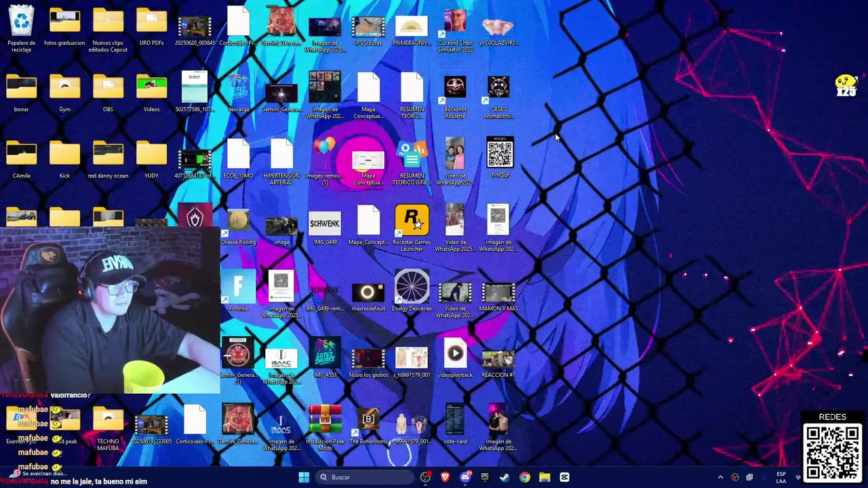
Task: Open Brave browser from the taskbar
Action: coord(445,477)
